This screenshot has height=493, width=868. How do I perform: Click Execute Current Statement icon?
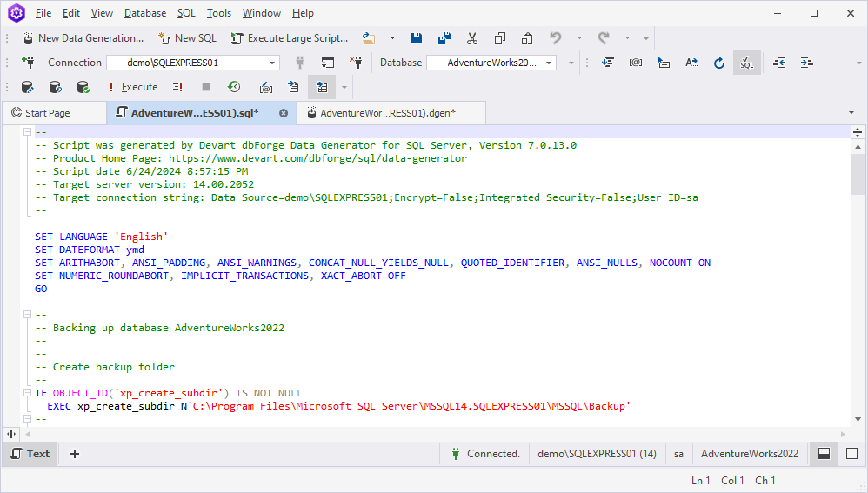[177, 87]
